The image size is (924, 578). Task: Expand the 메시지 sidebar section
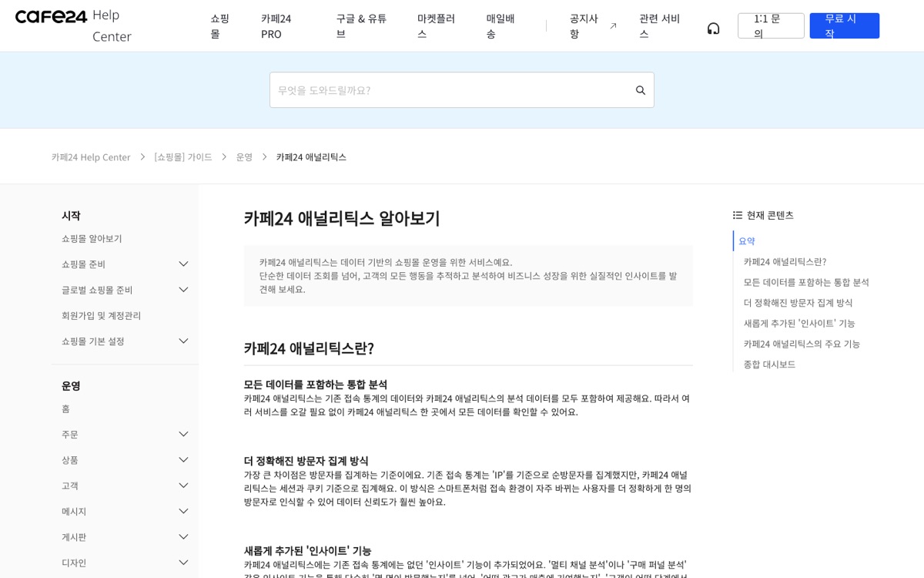coord(183,512)
